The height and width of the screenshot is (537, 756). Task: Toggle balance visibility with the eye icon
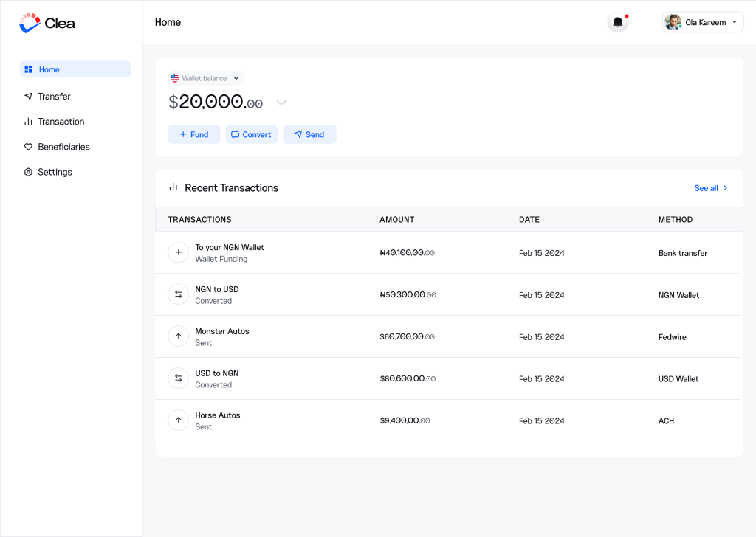pos(281,103)
